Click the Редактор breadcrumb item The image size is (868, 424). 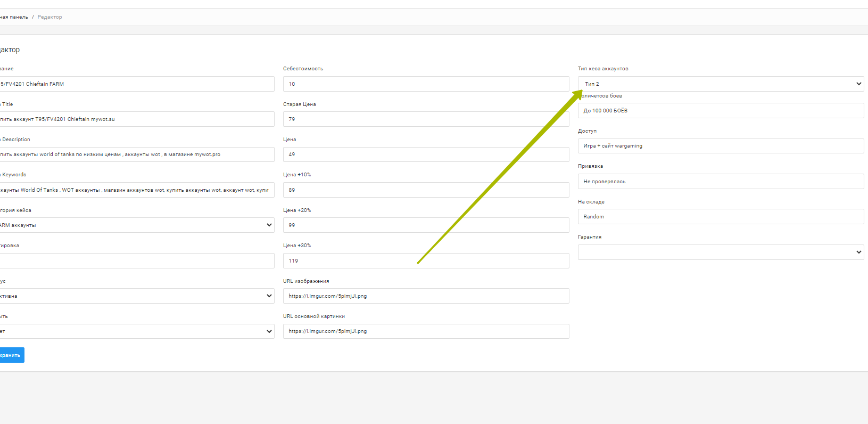pos(49,17)
